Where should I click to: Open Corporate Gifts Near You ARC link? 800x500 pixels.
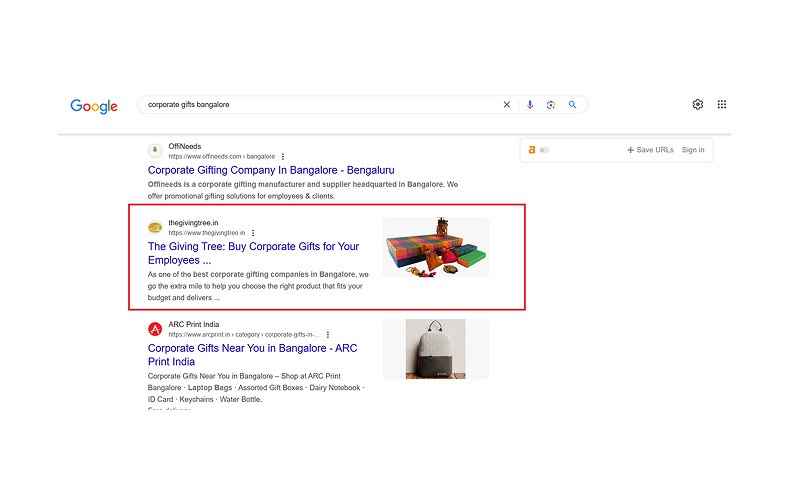pos(253,355)
